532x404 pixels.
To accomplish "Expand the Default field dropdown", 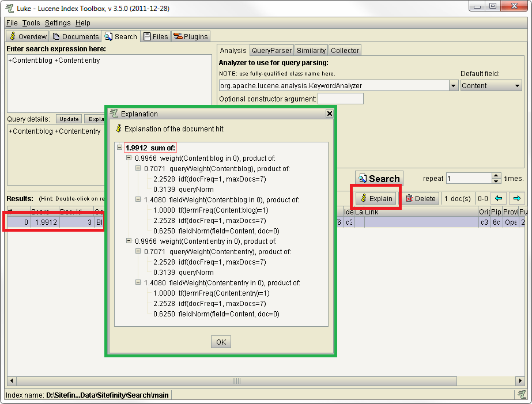I will click(x=517, y=86).
